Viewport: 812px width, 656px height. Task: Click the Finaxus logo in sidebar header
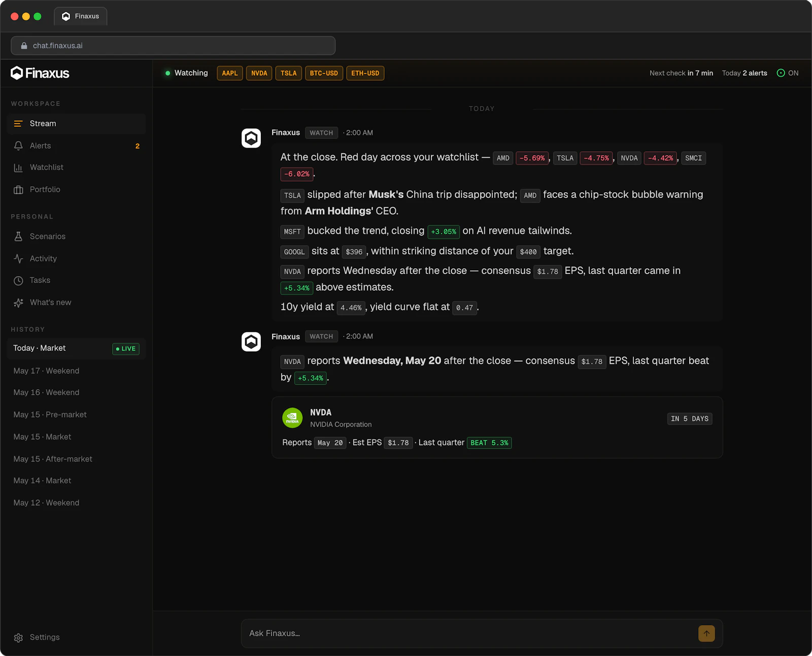pos(40,73)
